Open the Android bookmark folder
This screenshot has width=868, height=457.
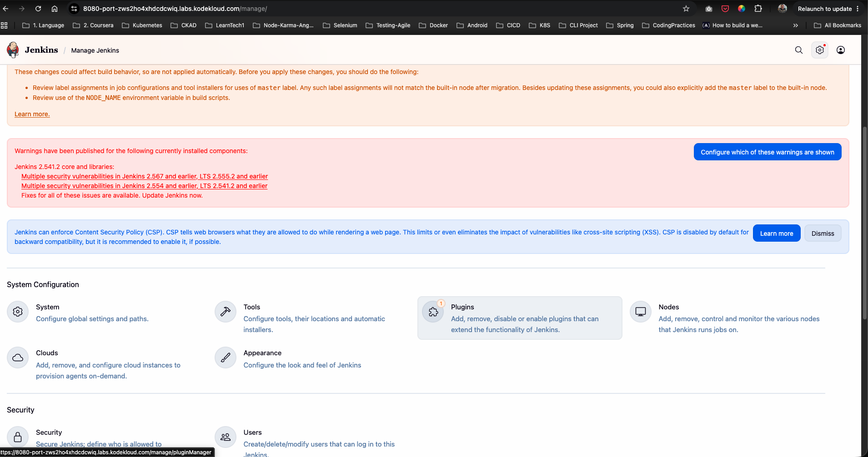pos(472,25)
